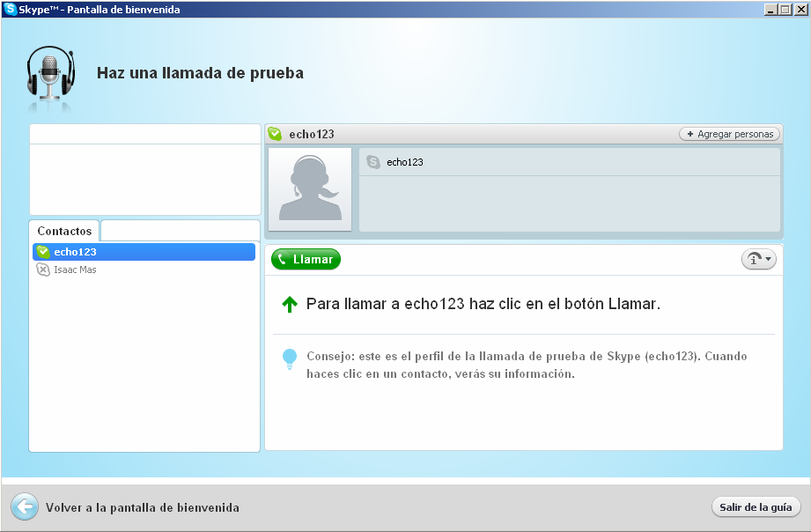Click the online status icon of echo123 contact

(x=43, y=252)
